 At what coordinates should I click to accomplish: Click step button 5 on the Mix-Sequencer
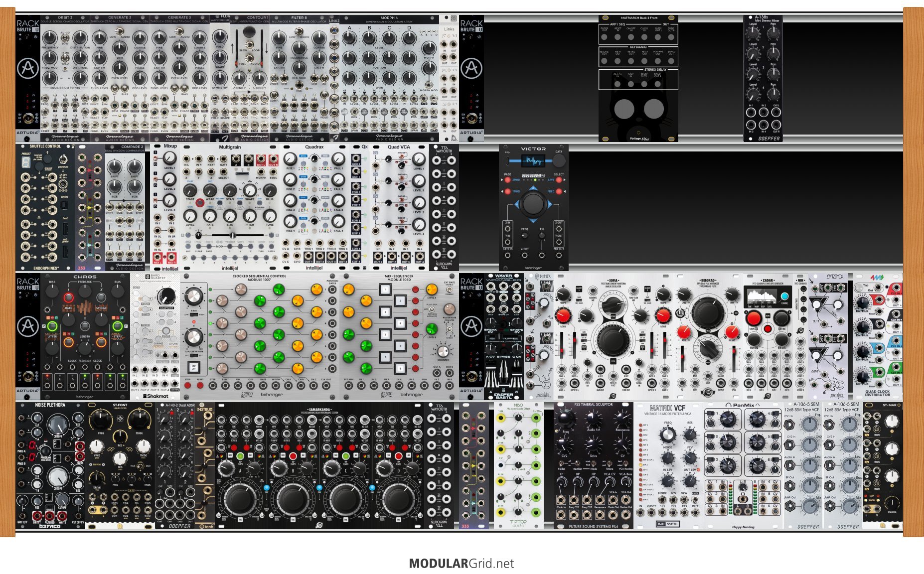pyautogui.click(x=385, y=334)
